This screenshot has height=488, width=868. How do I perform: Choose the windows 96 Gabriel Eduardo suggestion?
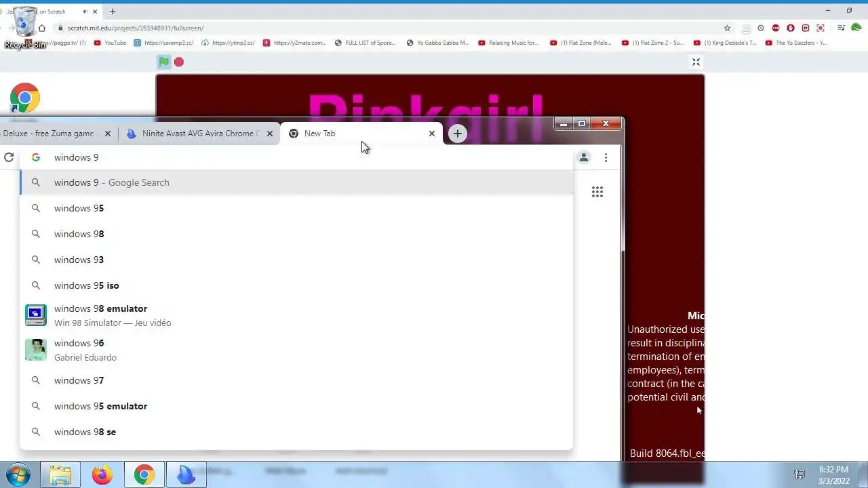point(296,350)
